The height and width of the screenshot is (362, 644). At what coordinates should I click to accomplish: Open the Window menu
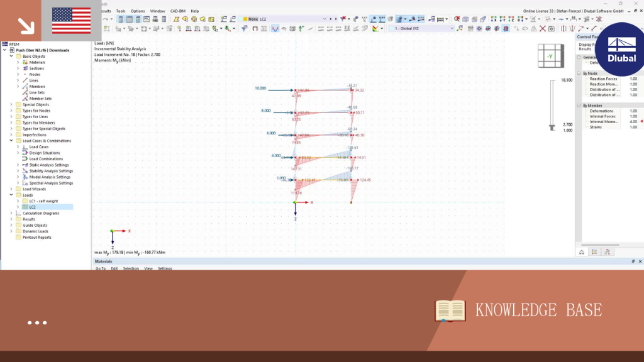157,11
